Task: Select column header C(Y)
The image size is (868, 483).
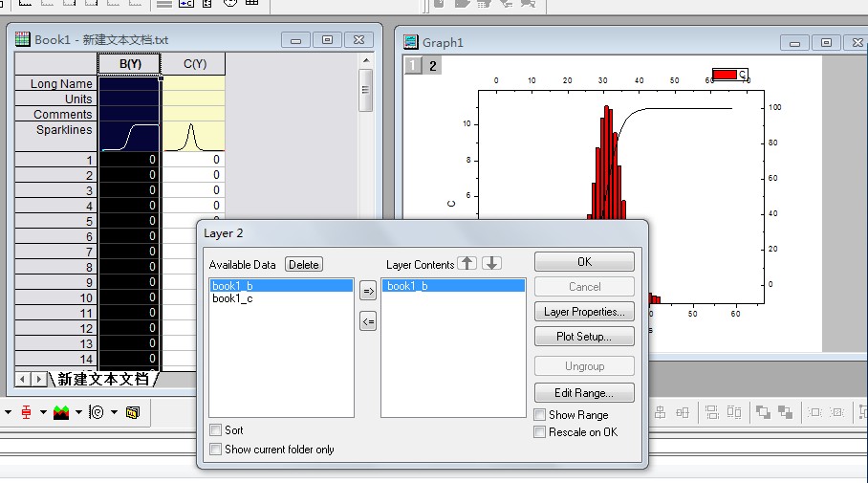Action: click(x=194, y=64)
